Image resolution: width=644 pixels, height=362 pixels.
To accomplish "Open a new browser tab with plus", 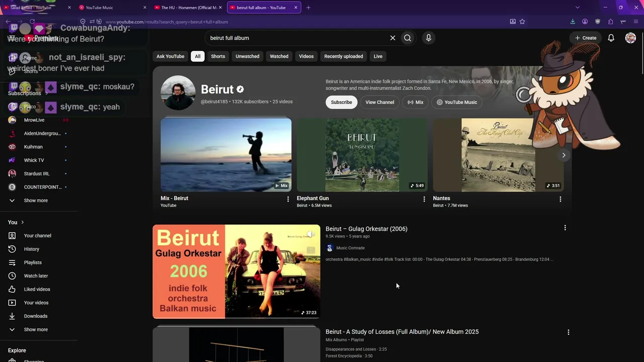I will (x=308, y=8).
